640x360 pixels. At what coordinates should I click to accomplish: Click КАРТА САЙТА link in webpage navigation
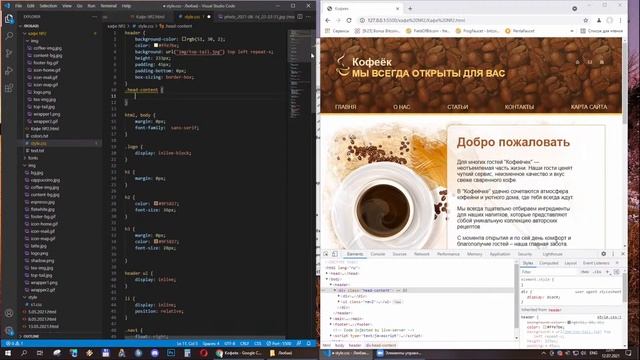[589, 107]
